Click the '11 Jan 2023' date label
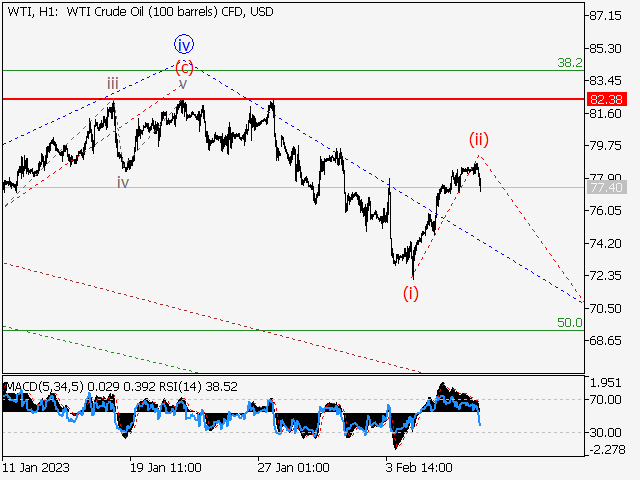The width and height of the screenshot is (640, 480). point(36,467)
